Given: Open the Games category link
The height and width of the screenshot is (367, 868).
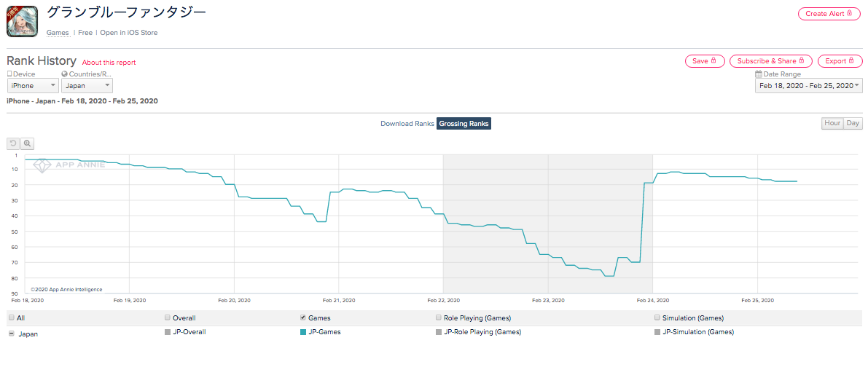Looking at the screenshot, I should coord(58,33).
